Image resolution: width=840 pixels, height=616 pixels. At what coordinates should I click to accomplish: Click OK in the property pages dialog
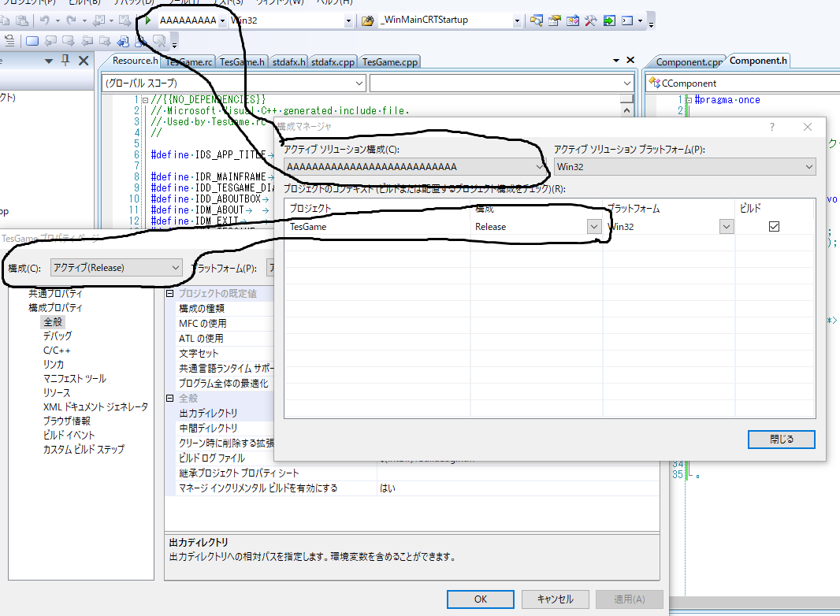pyautogui.click(x=481, y=599)
